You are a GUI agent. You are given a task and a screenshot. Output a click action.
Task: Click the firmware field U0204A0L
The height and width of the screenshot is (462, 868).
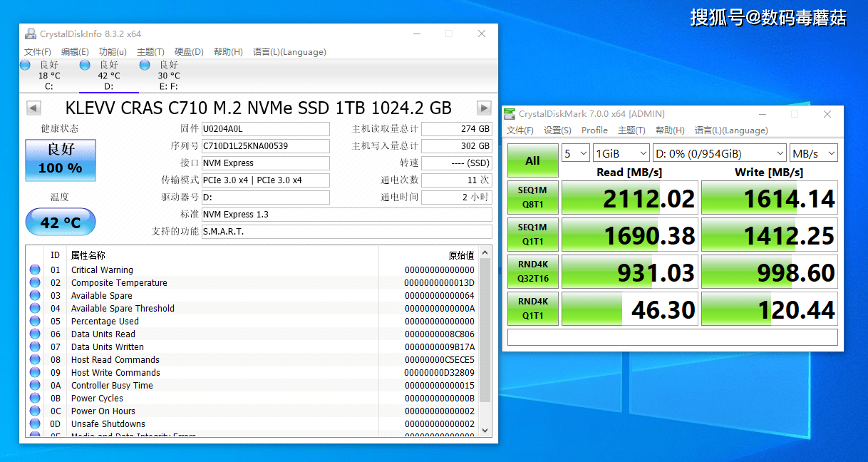[x=265, y=129]
